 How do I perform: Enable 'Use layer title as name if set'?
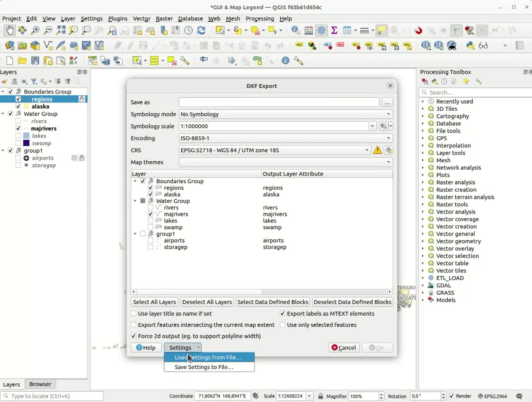tap(134, 314)
